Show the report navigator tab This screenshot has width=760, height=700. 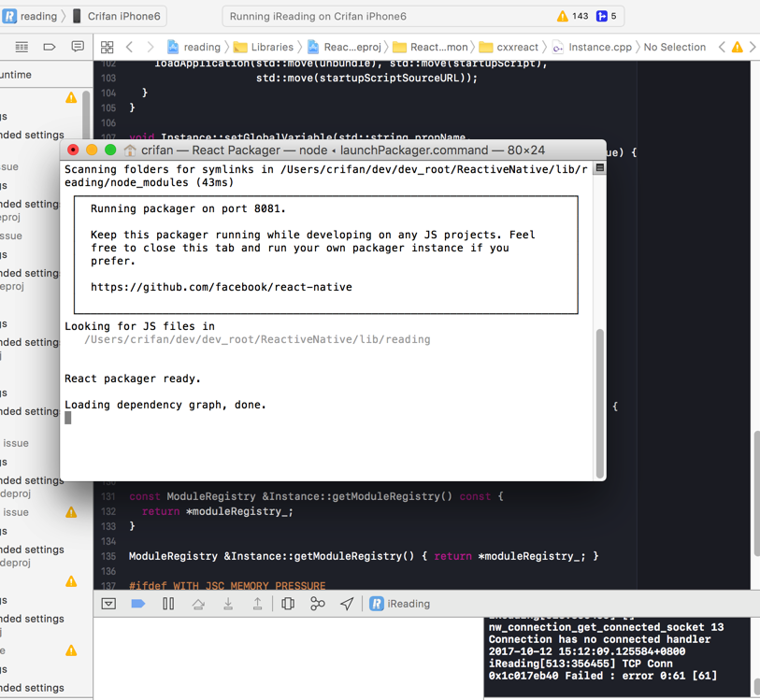[x=78, y=47]
